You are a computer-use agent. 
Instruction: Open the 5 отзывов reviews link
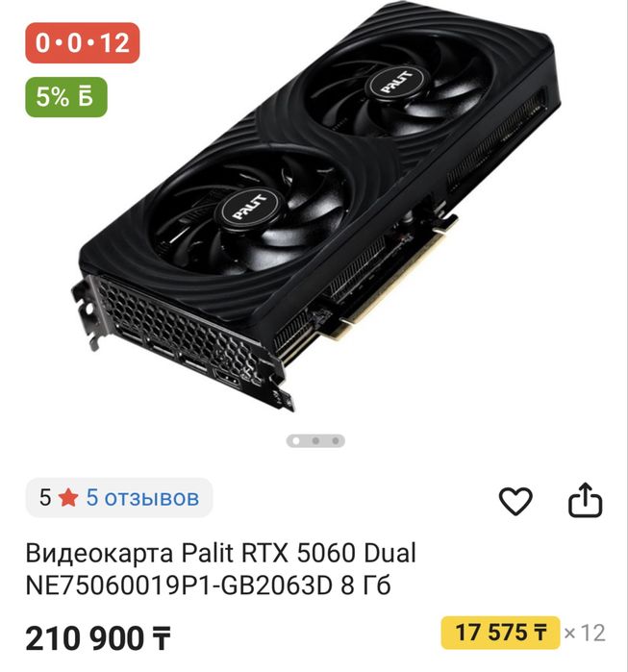pyautogui.click(x=142, y=498)
